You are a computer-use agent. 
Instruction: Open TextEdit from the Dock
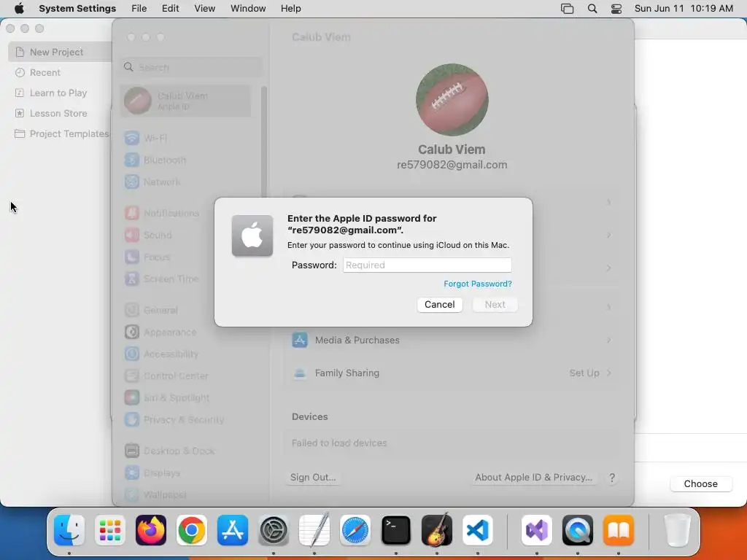pos(314,530)
